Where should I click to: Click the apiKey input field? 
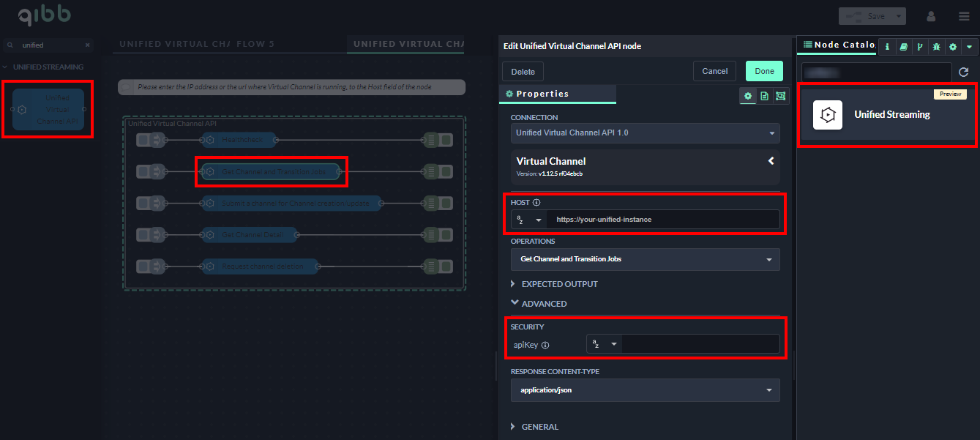(x=700, y=344)
